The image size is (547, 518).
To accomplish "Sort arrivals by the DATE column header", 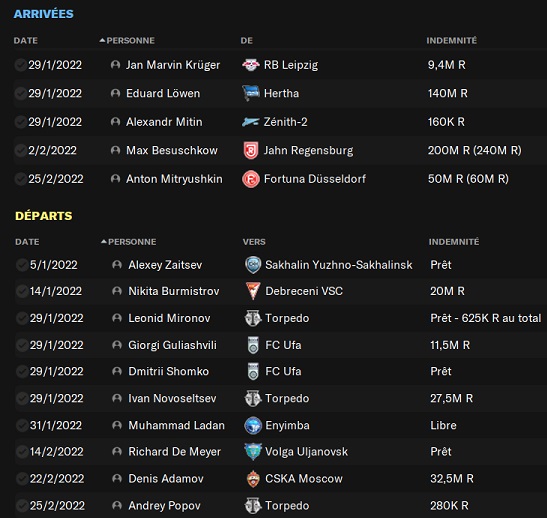I will pyautogui.click(x=25, y=40).
